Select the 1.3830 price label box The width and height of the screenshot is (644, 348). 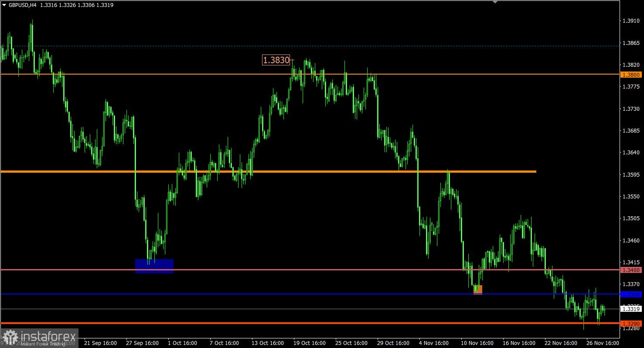(x=276, y=60)
